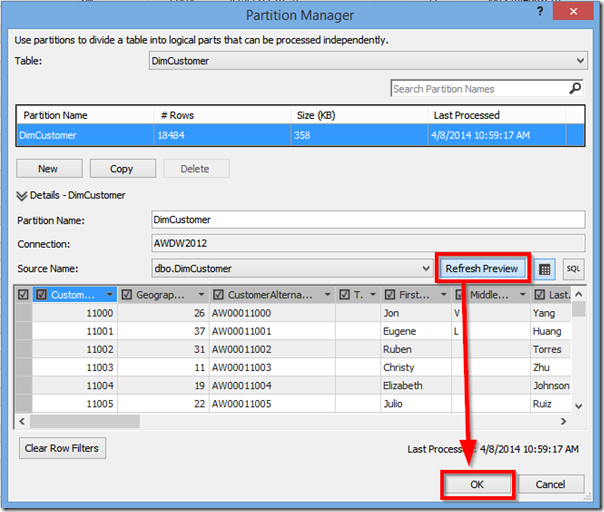This screenshot has height=512, width=604.
Task: Click the search magnifier icon
Action: [575, 89]
